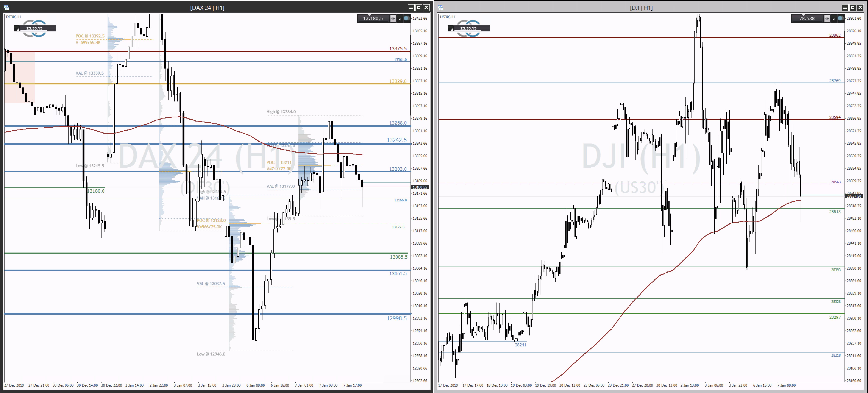
Task: Click the VAL @ 13177.0 profile label
Action: [x=280, y=186]
